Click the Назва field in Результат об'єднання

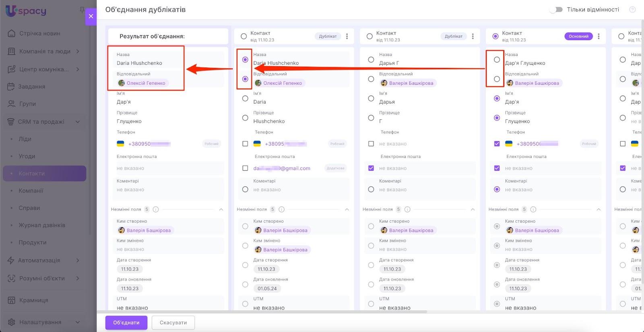point(168,59)
